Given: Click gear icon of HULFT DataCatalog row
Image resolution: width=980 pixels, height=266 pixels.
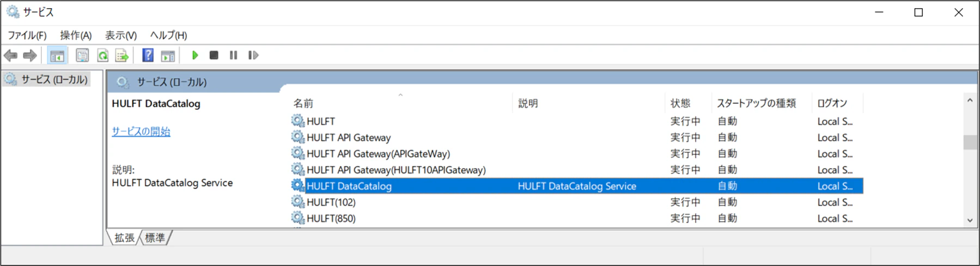Looking at the screenshot, I should (297, 185).
